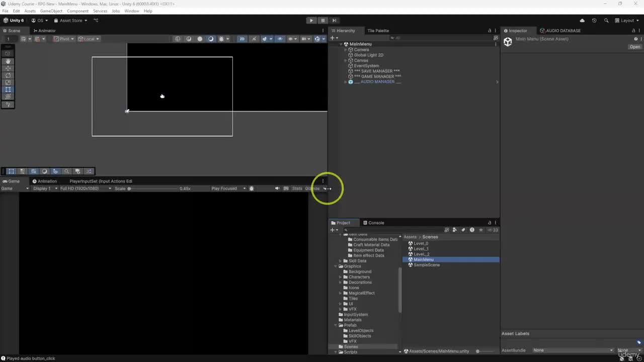Start Play mode with the Play button

[x=311, y=21]
